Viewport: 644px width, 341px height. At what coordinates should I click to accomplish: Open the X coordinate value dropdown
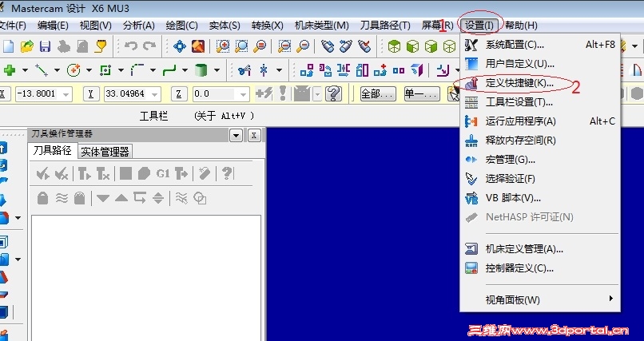tap(66, 94)
